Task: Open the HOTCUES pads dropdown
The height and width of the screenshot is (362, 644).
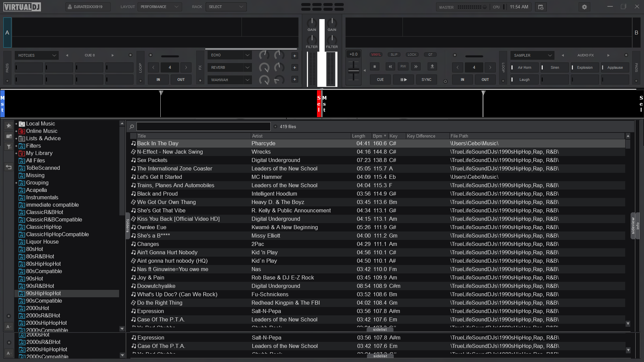Action: 37,55
